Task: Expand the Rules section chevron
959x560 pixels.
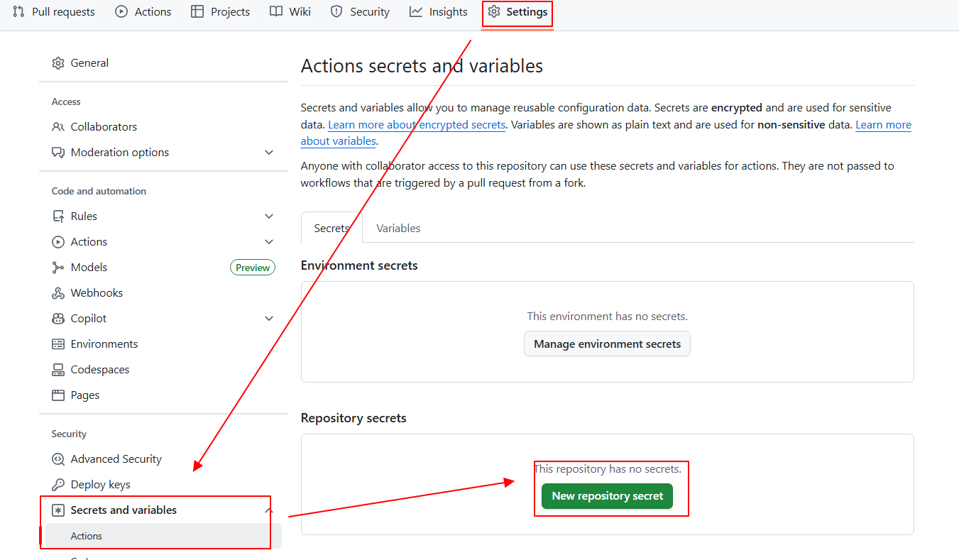Action: tap(269, 216)
